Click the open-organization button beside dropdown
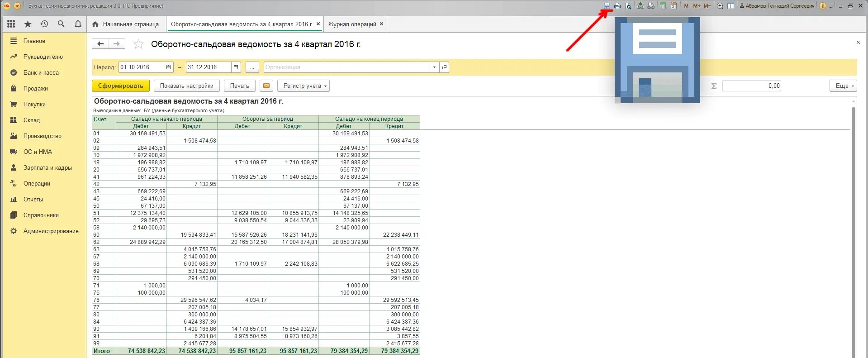 (x=444, y=67)
